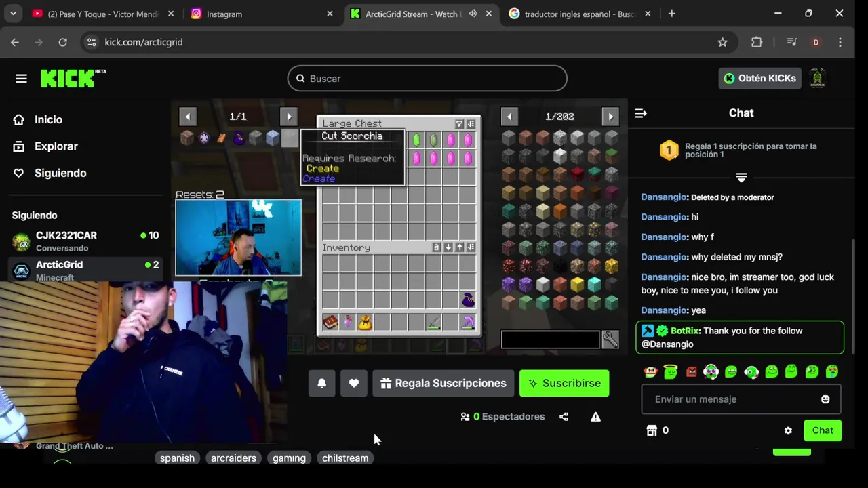
Task: Open the Chrome extensions menu
Action: tap(757, 42)
